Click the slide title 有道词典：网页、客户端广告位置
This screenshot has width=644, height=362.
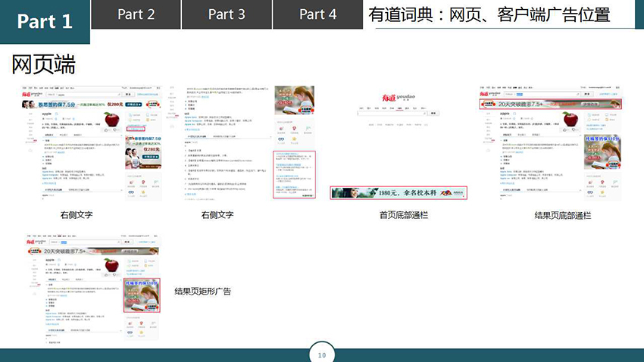tap(489, 15)
